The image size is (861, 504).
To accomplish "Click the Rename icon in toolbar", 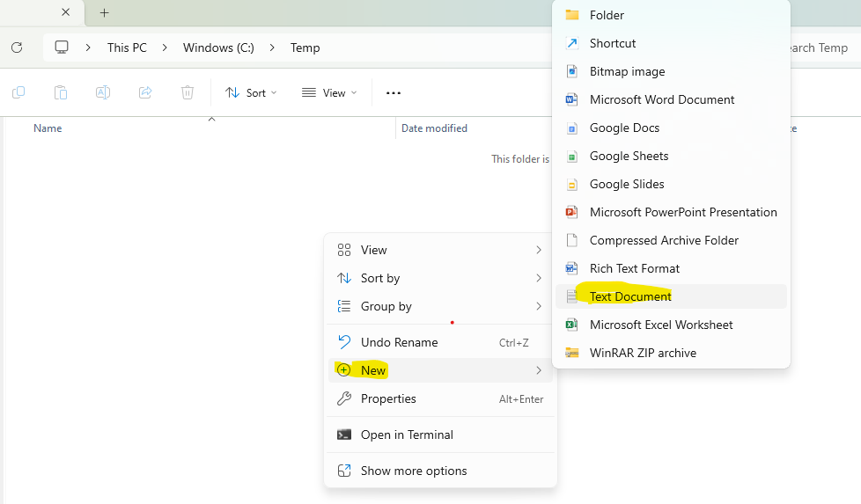I will pyautogui.click(x=103, y=92).
